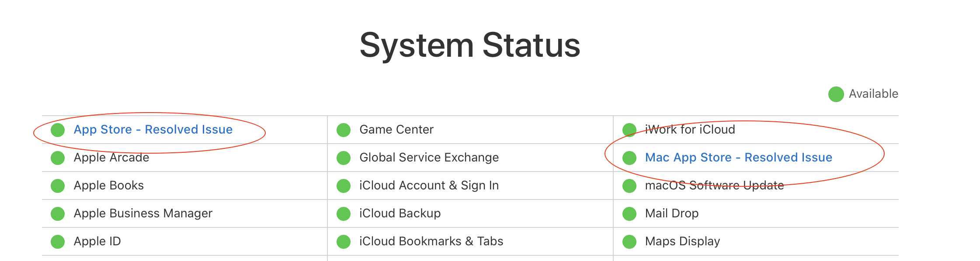Click the System Status heading

[470, 45]
